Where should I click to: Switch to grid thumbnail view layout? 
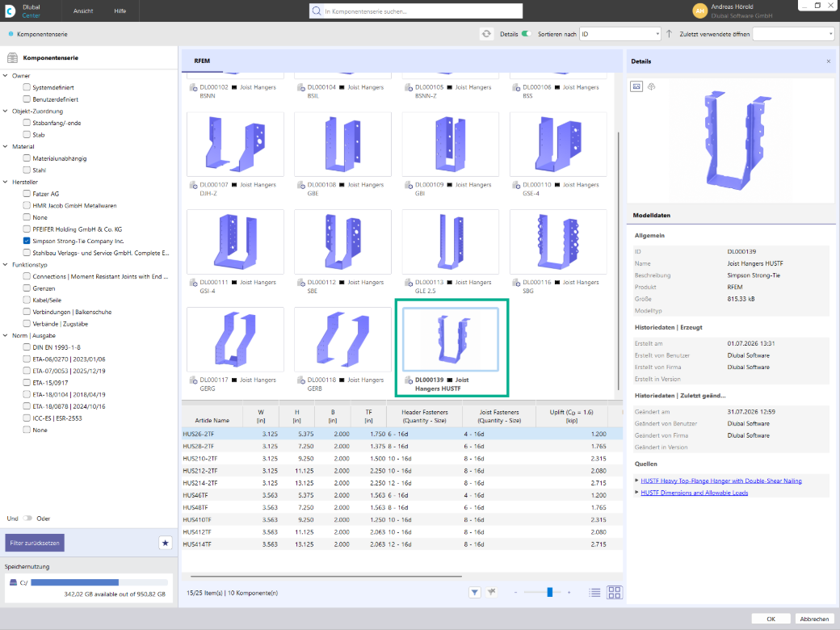[615, 592]
